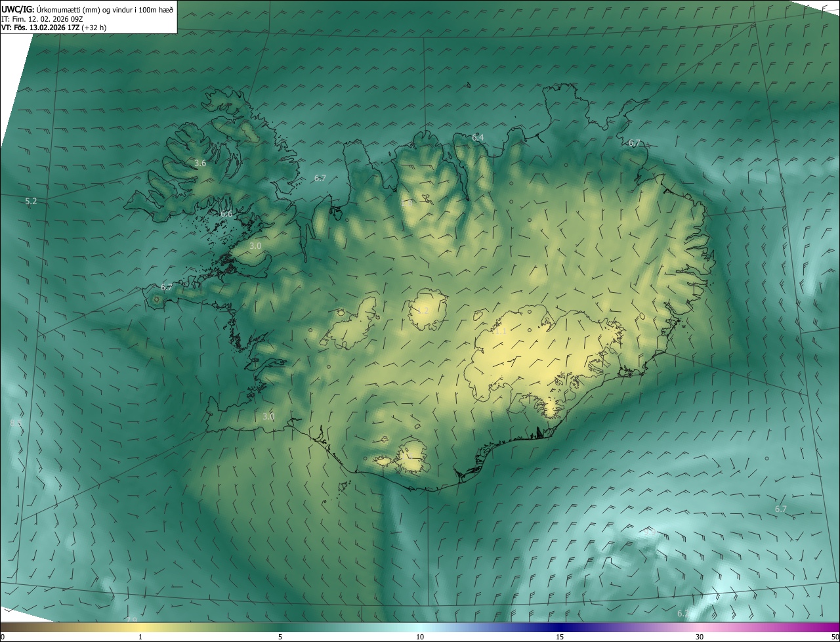Image resolution: width=840 pixels, height=642 pixels.
Task: Click the 3.6 value label over the Westfjords
Action: point(201,163)
